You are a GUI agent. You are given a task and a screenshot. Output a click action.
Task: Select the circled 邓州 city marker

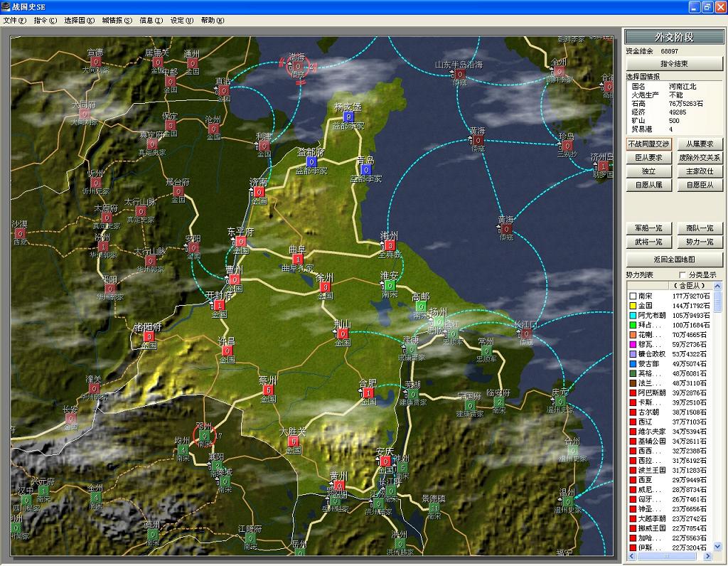point(205,435)
